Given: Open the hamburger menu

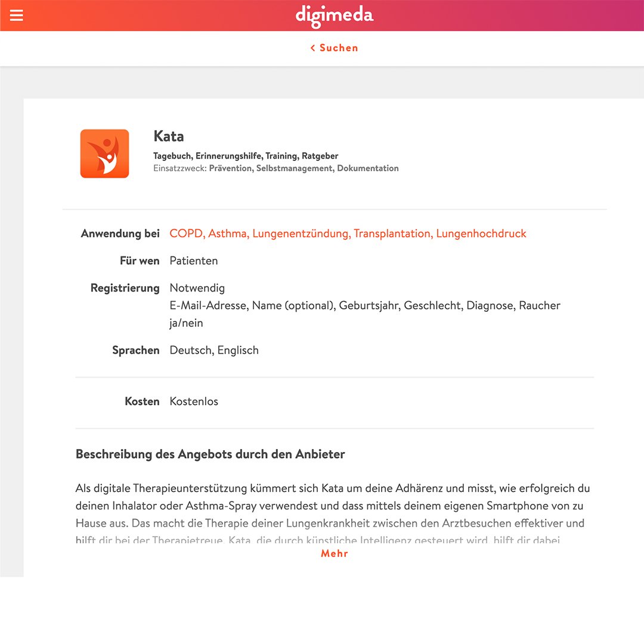Looking at the screenshot, I should click(x=17, y=15).
